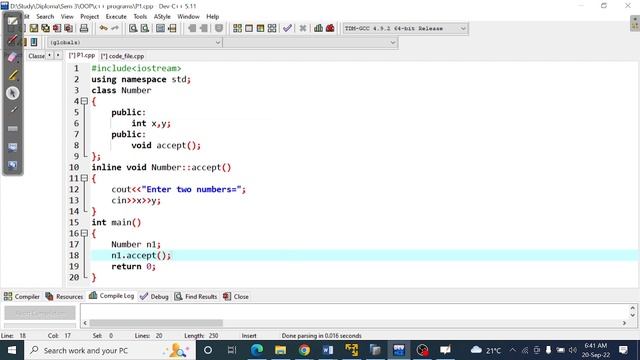Viewport: 640px width, 360px height.
Task: Open the Search menu
Action: (x=45, y=16)
